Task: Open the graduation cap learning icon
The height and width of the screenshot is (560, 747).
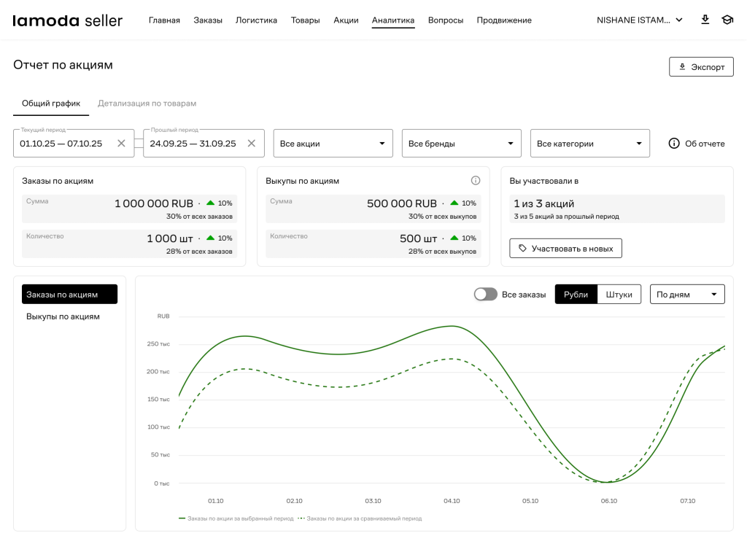Action: coord(727,20)
